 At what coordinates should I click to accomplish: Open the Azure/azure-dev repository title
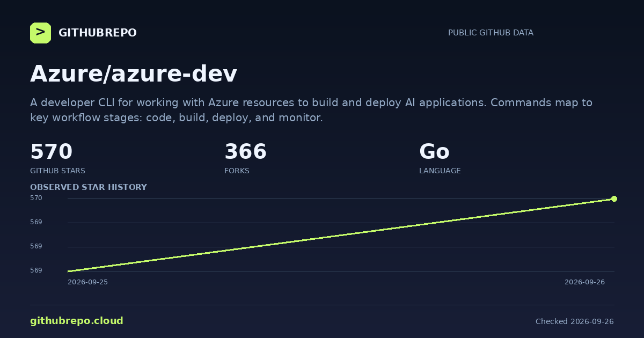[x=134, y=74]
